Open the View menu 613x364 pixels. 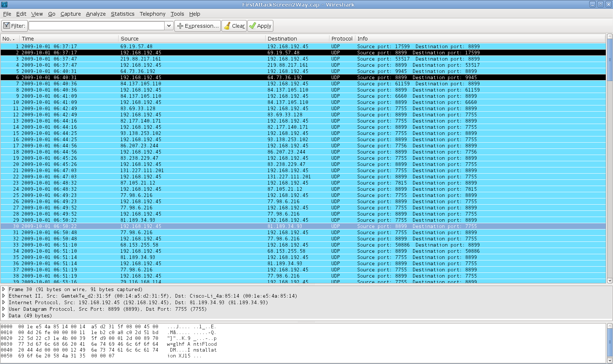pos(37,14)
